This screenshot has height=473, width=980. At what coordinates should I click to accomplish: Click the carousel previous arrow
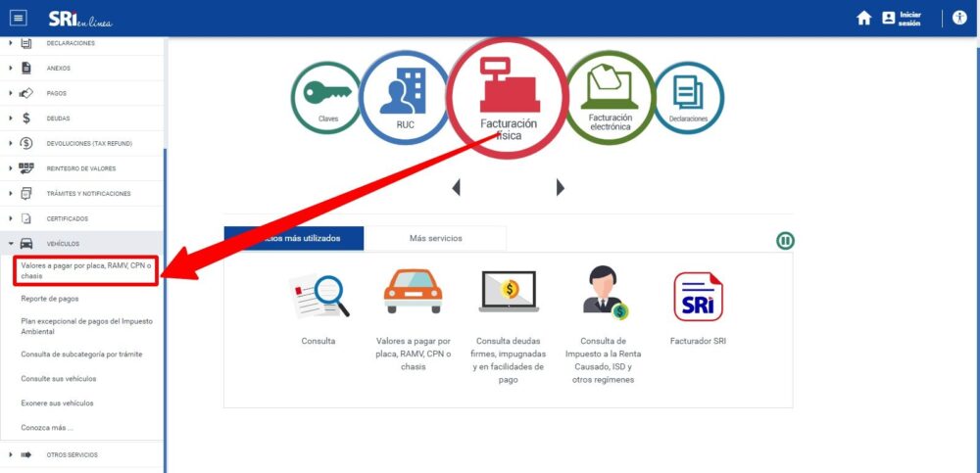(x=457, y=187)
